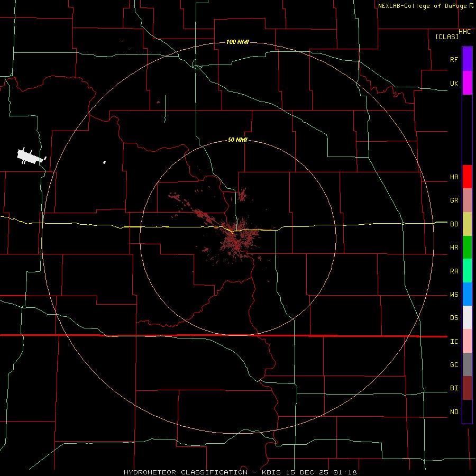476x476 pixels.
Task: Click the HA red legend color block
Action: click(x=467, y=177)
